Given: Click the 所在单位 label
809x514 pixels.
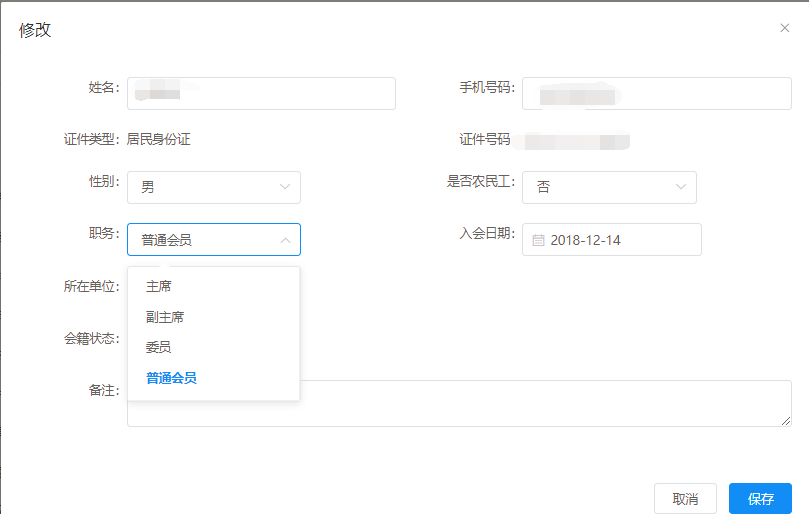Looking at the screenshot, I should 91,286.
